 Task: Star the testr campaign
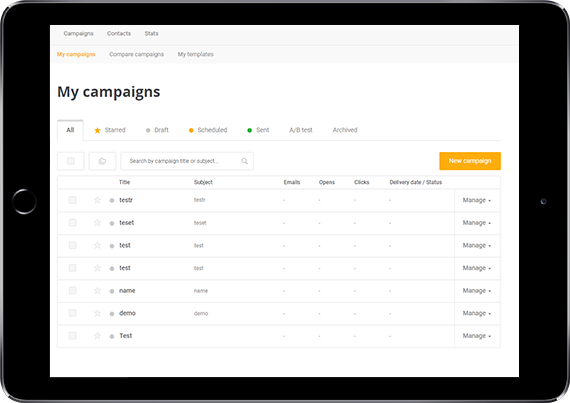[x=97, y=200]
